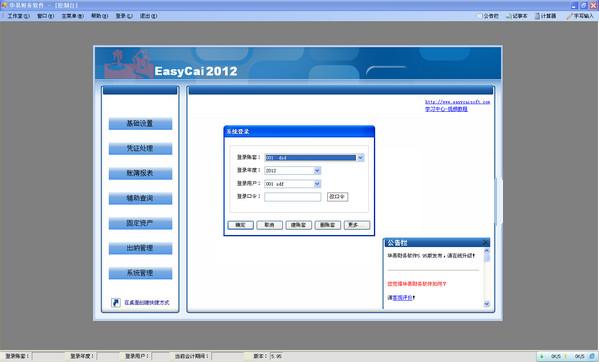Click the EasyCai 2012 banner logo

click(x=196, y=71)
